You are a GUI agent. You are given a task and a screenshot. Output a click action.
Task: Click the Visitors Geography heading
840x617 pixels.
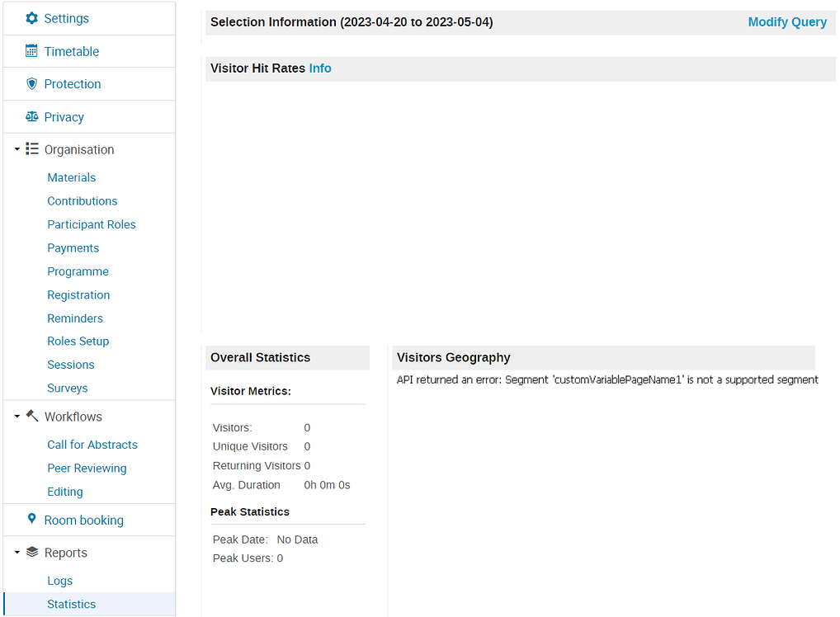pyautogui.click(x=453, y=358)
